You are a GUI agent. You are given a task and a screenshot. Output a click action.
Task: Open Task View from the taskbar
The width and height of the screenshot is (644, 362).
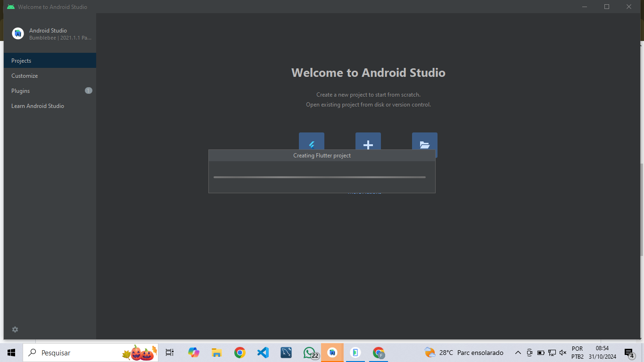170,353
